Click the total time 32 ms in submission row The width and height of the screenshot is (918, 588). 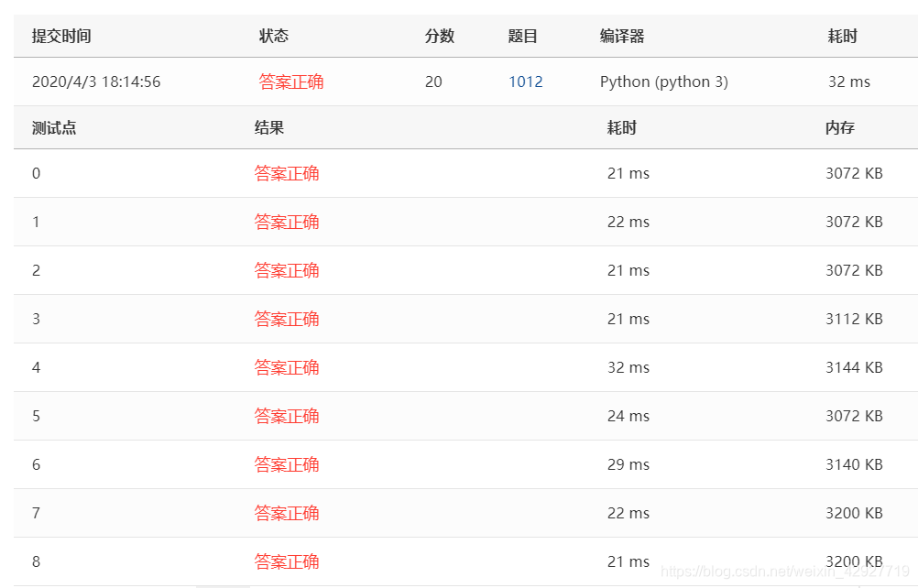pyautogui.click(x=849, y=82)
